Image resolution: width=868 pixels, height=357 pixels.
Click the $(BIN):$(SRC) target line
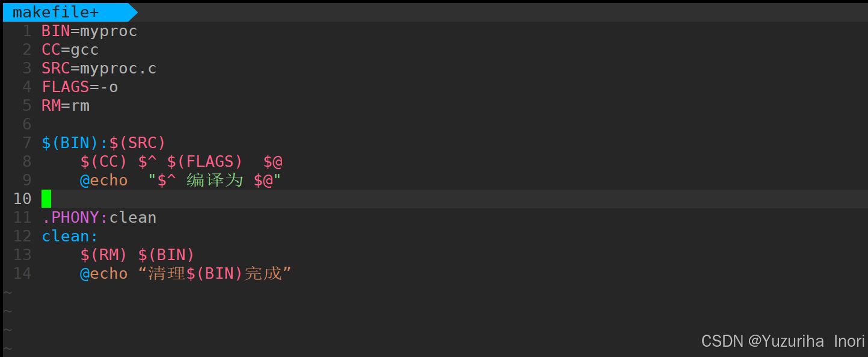103,143
